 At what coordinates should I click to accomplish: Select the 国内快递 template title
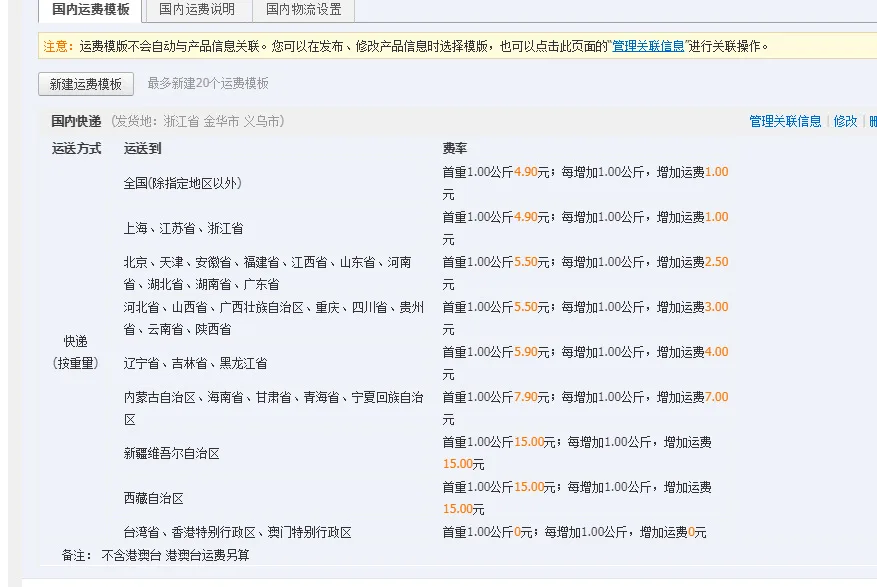coord(76,121)
